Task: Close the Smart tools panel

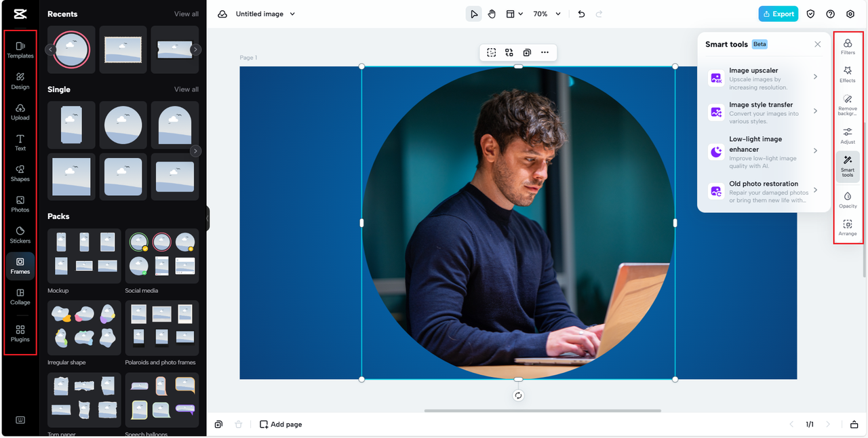Action: (x=818, y=44)
